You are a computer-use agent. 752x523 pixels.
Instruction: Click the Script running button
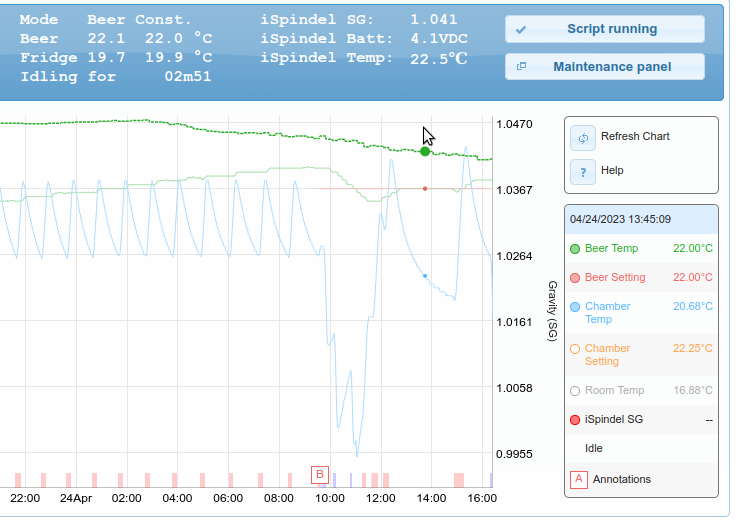pyautogui.click(x=605, y=29)
